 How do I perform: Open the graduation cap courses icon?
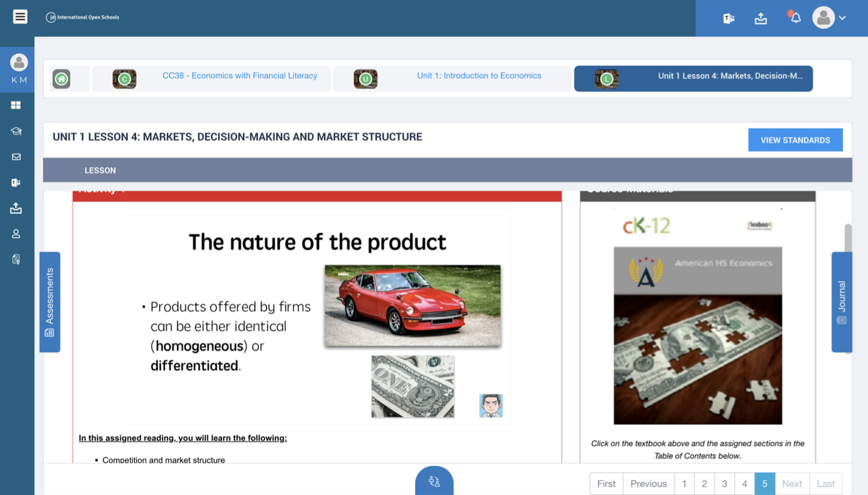(16, 131)
